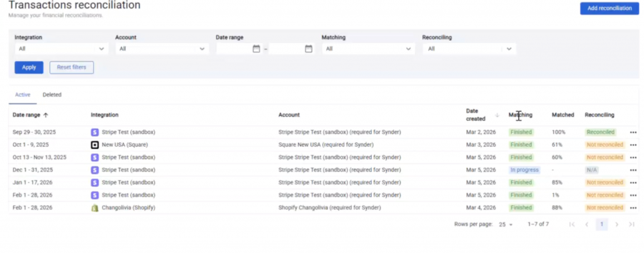
Task: Open more options for New USA Square row
Action: tap(633, 145)
